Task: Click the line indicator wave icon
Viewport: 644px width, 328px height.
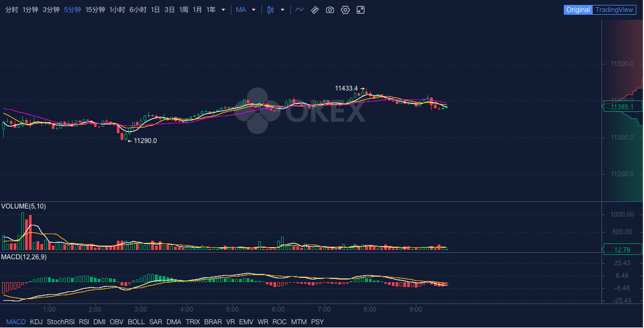Action: point(300,10)
